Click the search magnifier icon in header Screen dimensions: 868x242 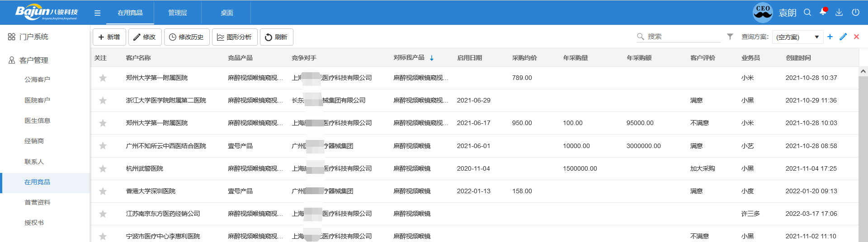click(x=807, y=13)
